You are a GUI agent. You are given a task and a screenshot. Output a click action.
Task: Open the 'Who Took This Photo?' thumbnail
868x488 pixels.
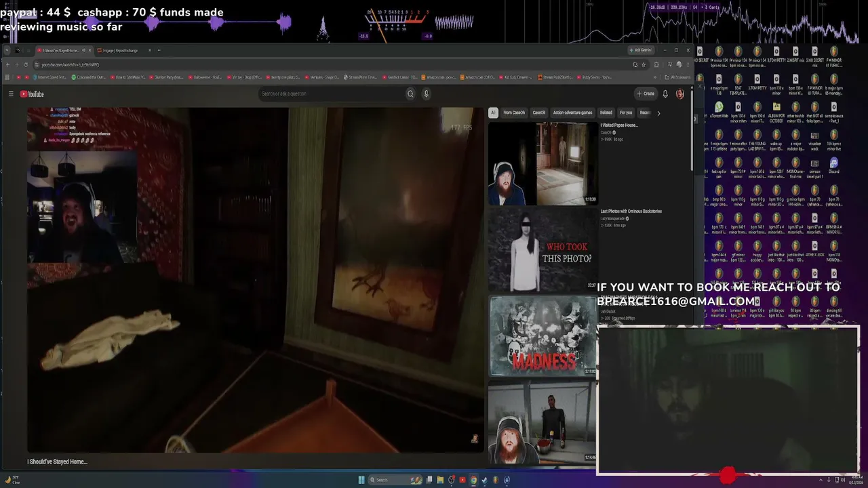click(x=542, y=249)
